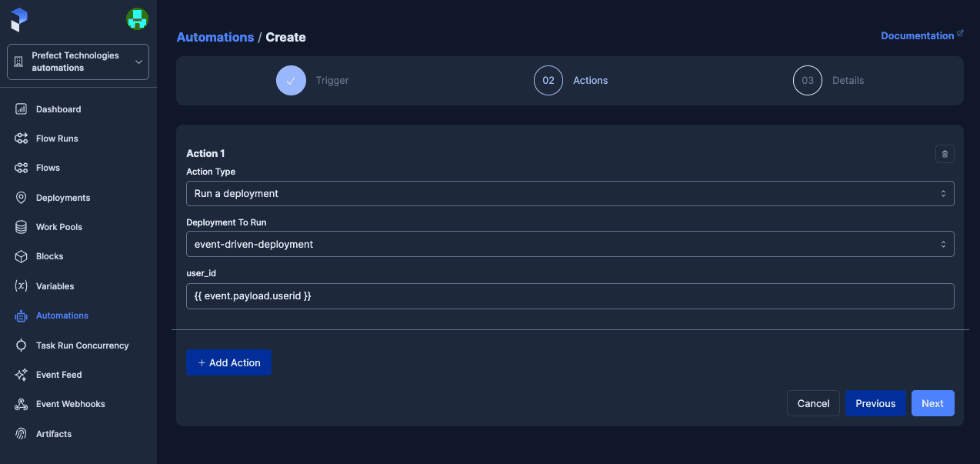Open the Action Type dropdown
Viewport: 980px width, 464px height.
click(569, 193)
